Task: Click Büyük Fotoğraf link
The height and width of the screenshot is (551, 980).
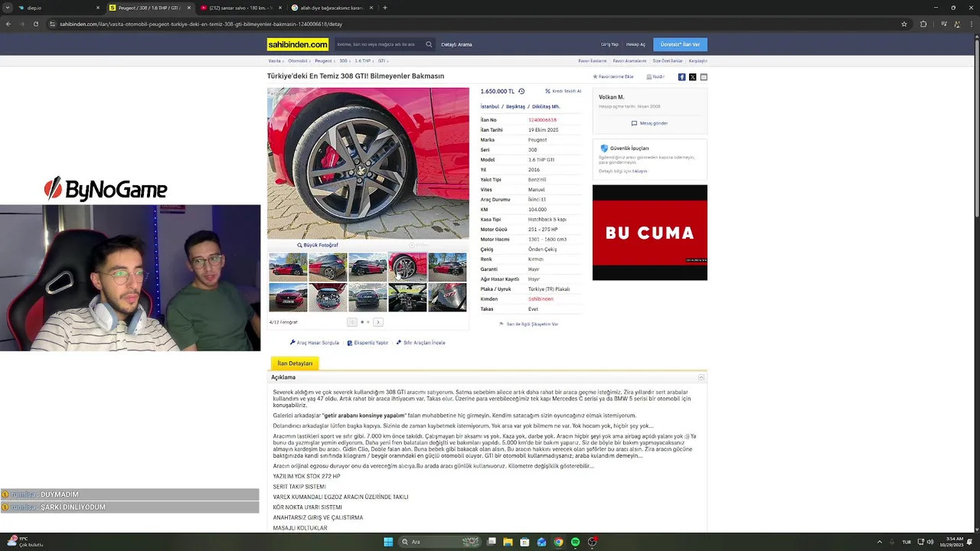Action: (x=318, y=245)
